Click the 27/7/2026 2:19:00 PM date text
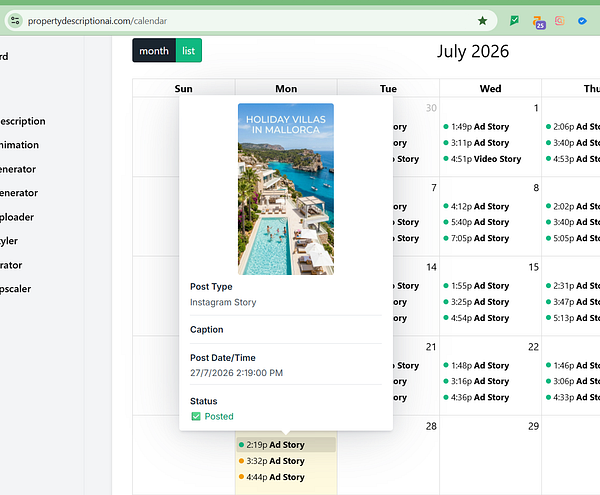 click(x=236, y=373)
